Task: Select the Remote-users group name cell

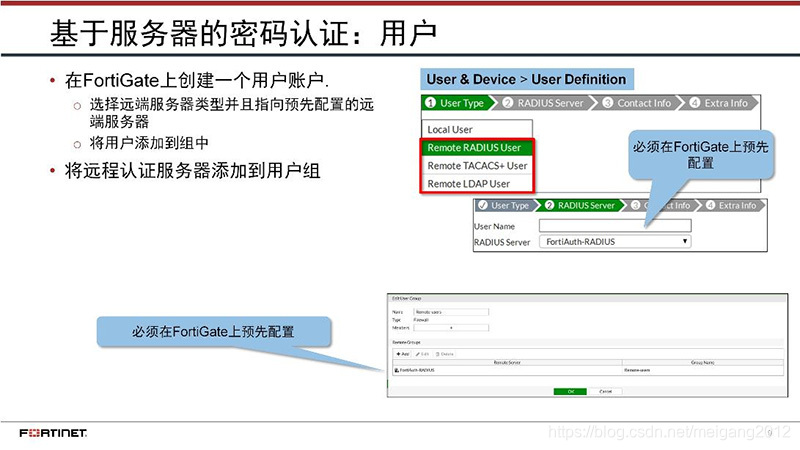Action: 637,370
